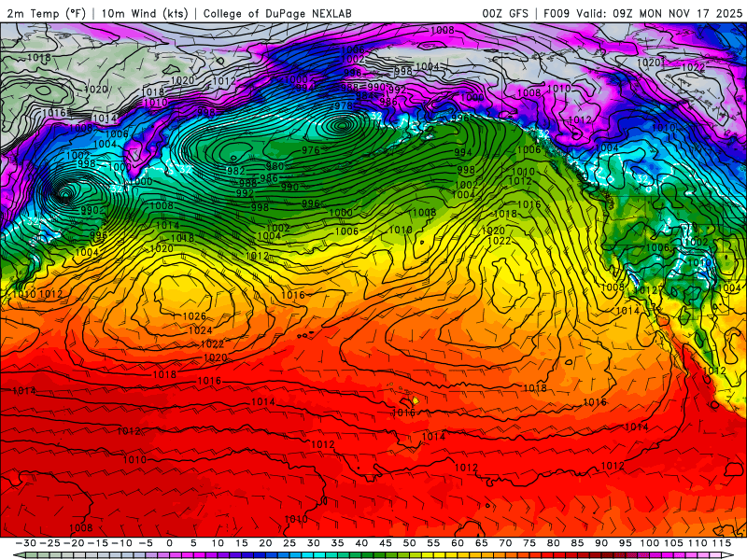Click the 982 pressure contour label
747x560 pixels.
236,171
